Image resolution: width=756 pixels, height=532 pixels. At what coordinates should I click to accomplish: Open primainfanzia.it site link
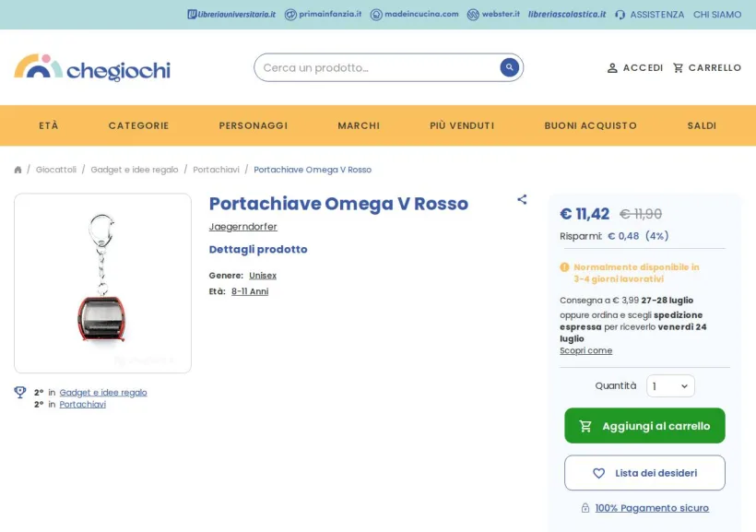[x=323, y=15]
